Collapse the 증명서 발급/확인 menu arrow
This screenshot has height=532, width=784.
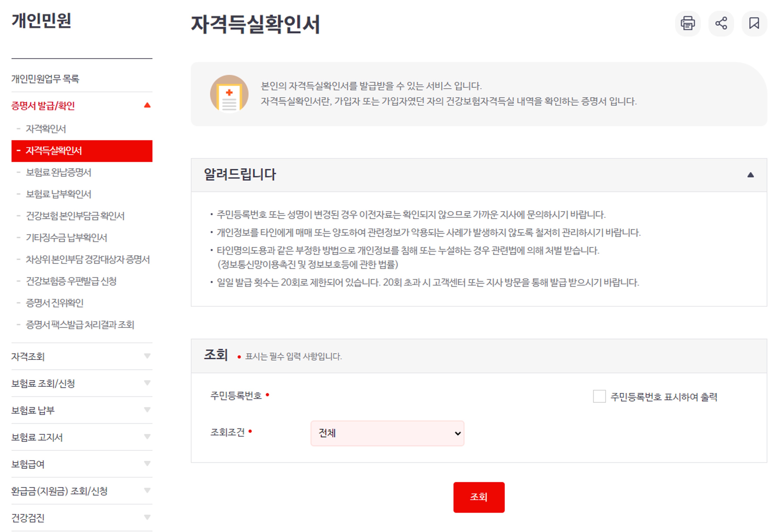[x=147, y=105]
